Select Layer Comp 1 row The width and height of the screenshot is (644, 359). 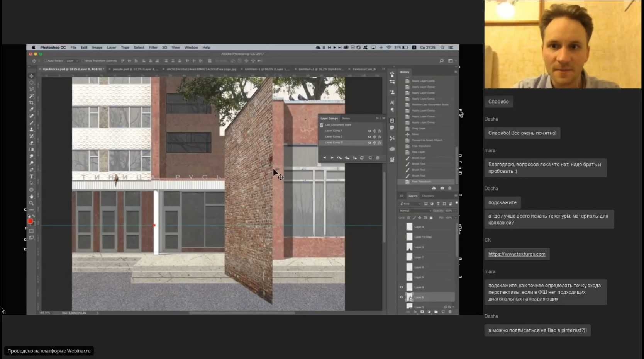pyautogui.click(x=351, y=131)
